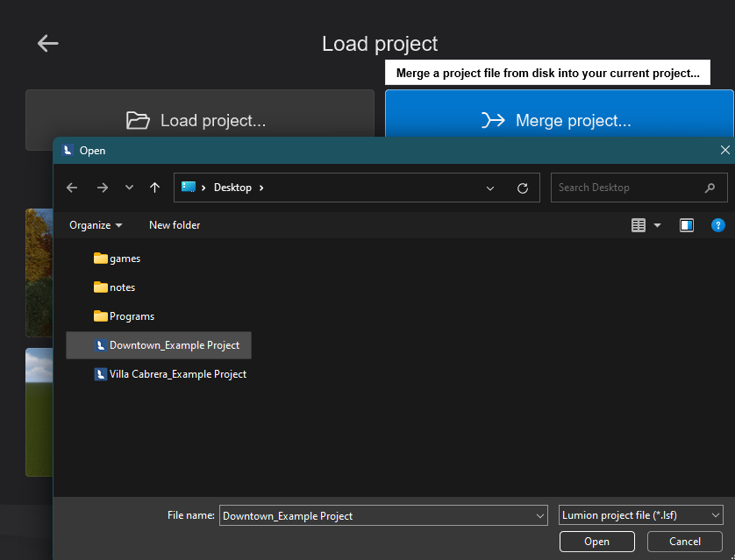Screen dimensions: 735x560
Task: Click the Up to parent folder arrow
Action: (x=155, y=188)
